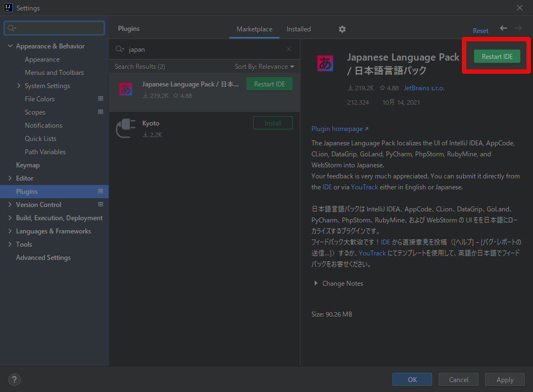Click the version number 212.324
Viewport: 533px width, 392px height.
[358, 102]
